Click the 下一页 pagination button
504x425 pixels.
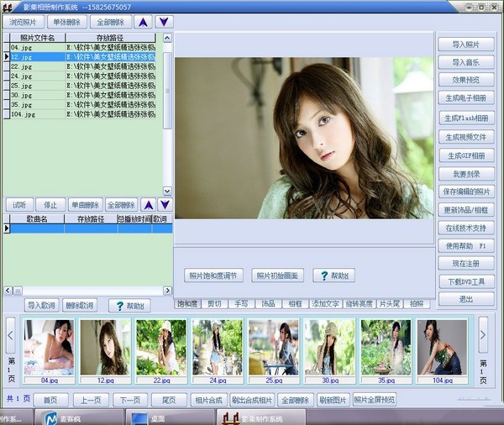[x=129, y=400]
